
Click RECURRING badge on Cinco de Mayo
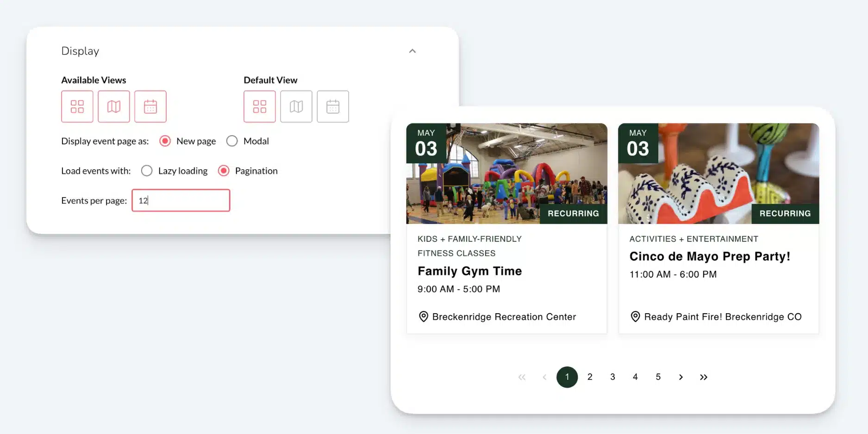785,213
